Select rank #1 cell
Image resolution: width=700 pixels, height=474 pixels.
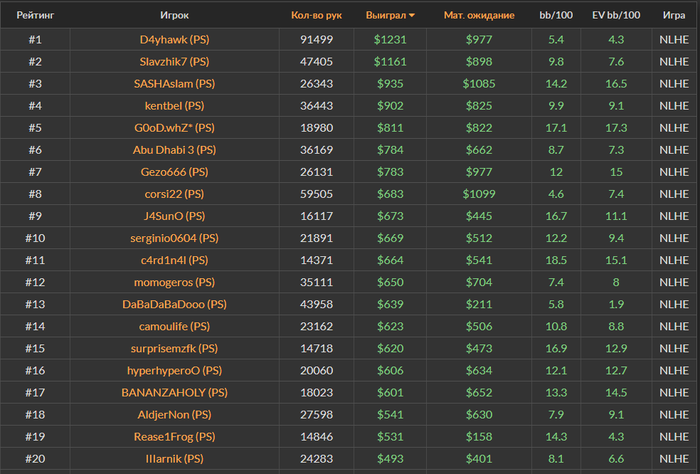(x=35, y=39)
